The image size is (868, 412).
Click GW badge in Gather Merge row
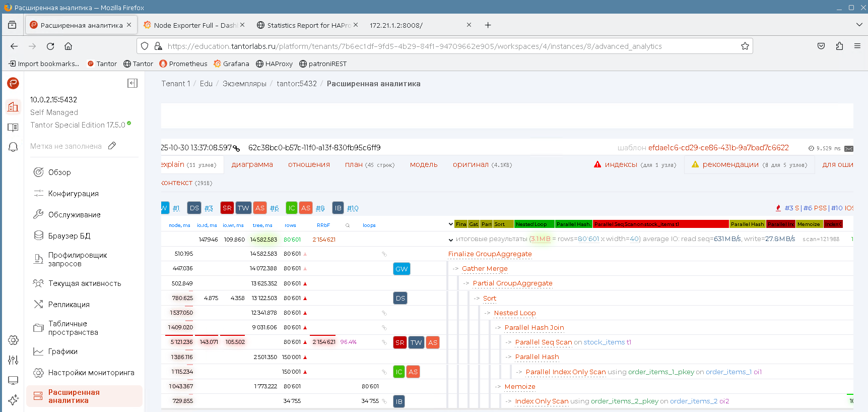pyautogui.click(x=402, y=269)
